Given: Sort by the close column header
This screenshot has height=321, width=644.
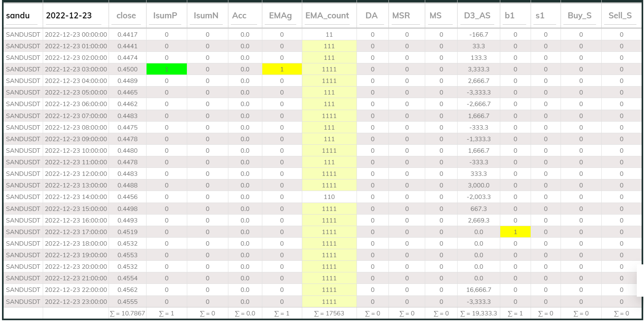Looking at the screenshot, I should point(126,16).
